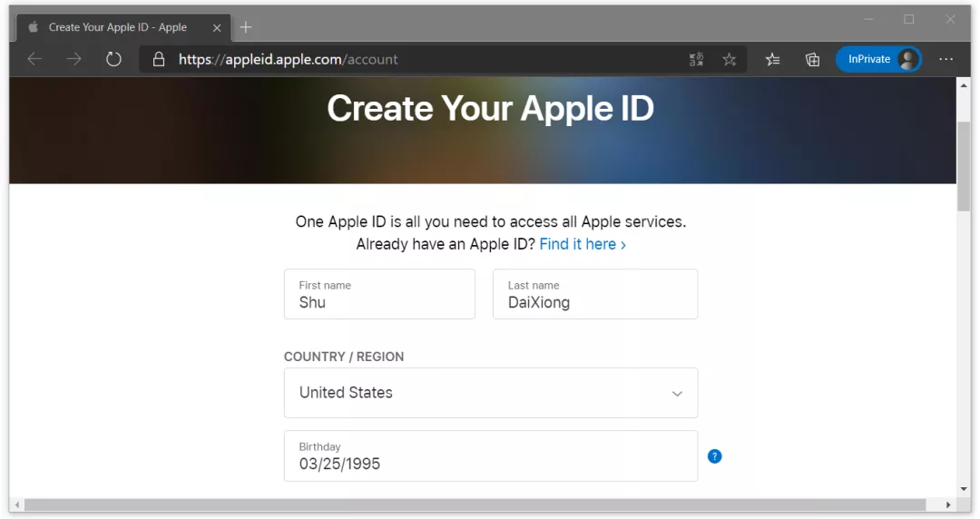Image resolution: width=980 pixels, height=519 pixels.
Task: Click vertical scrollbar up arrow
Action: (x=963, y=85)
